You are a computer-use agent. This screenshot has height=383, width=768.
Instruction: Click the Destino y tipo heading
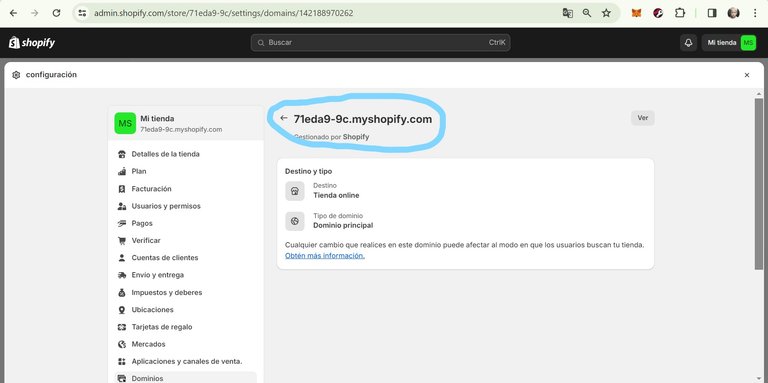[x=309, y=171]
